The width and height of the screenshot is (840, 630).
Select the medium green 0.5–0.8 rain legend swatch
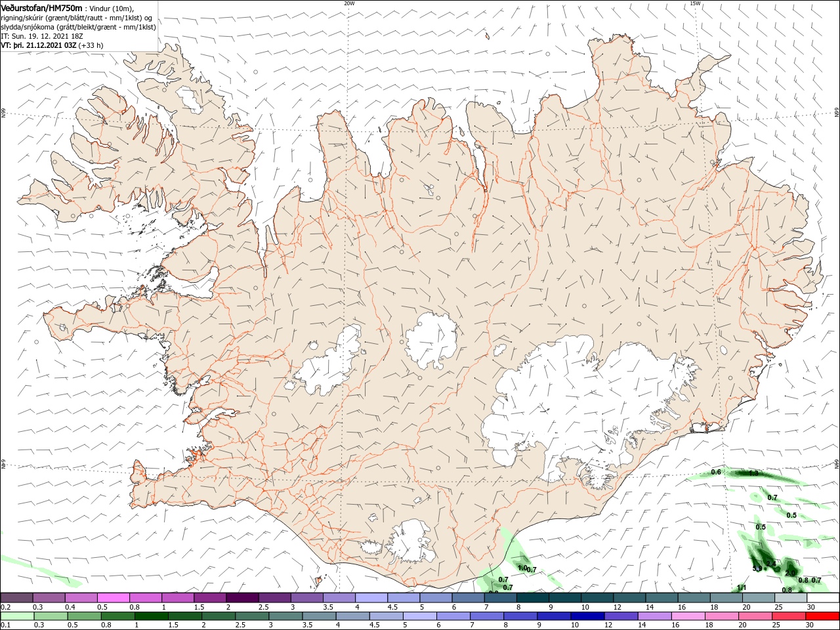(83, 616)
